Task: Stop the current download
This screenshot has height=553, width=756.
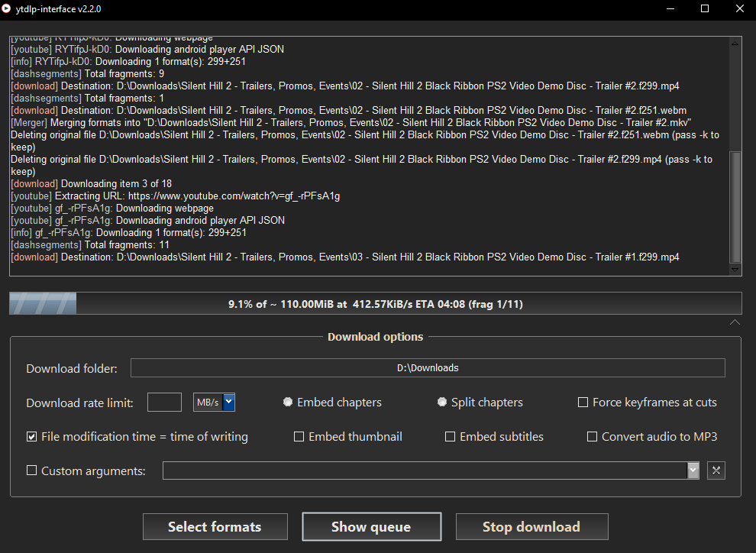Action: (x=531, y=526)
